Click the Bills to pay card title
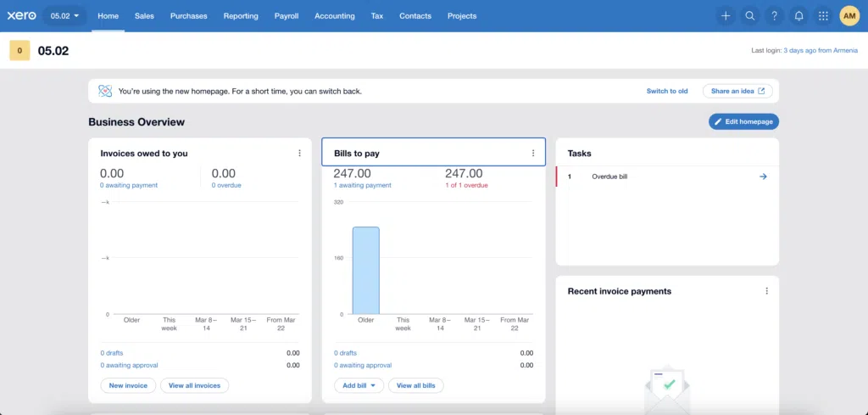This screenshot has height=415, width=868. [357, 154]
